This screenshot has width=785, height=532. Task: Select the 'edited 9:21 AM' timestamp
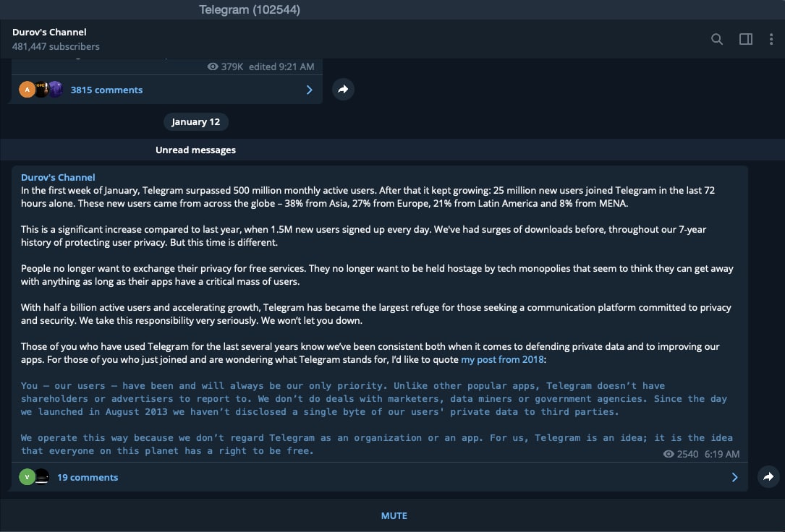(281, 66)
